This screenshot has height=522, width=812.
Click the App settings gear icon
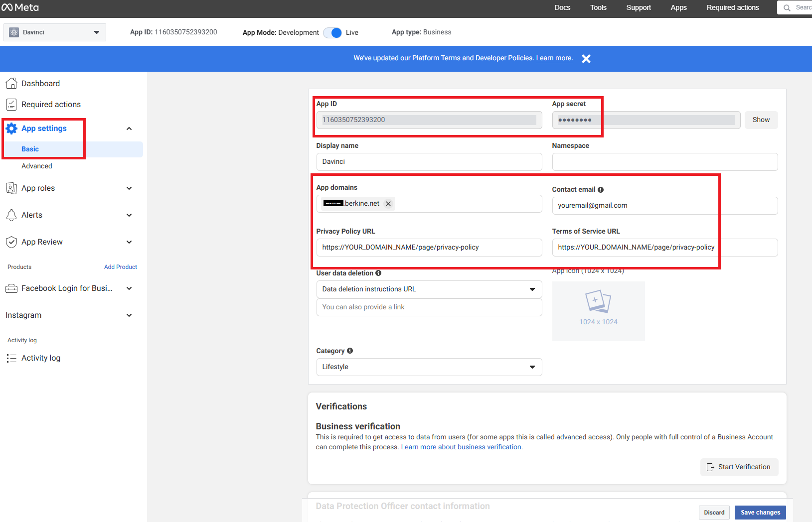(x=11, y=129)
